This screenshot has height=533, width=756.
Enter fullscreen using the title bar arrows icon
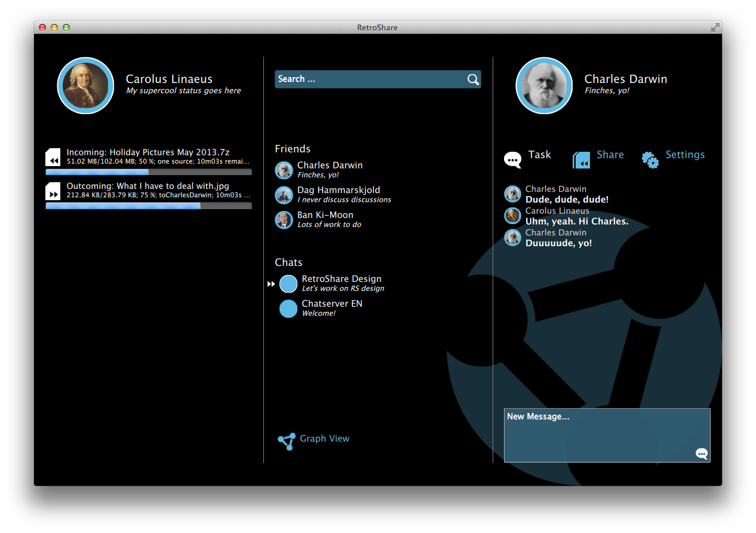[715, 27]
